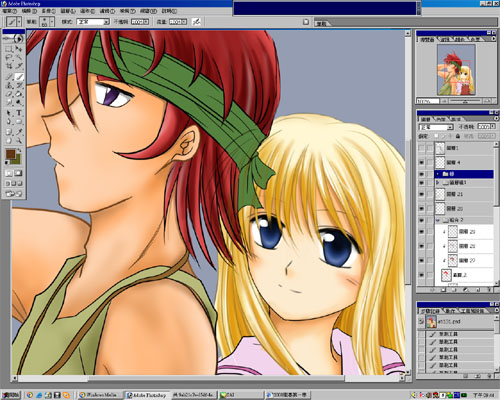Screen dimensions: 500x400
Task: Select the Hand tool
Action: pos(9,141)
